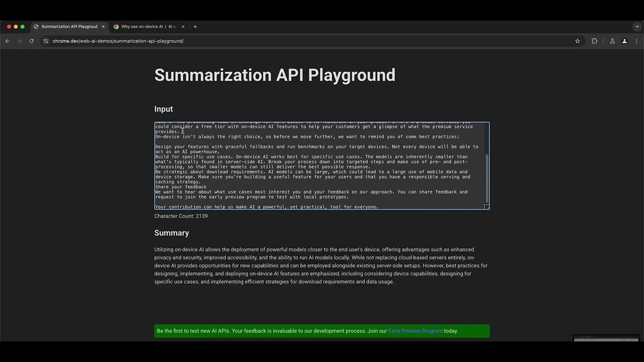This screenshot has width=644, height=362.
Task: Close the Summarization API Playground tab
Action: click(x=103, y=26)
